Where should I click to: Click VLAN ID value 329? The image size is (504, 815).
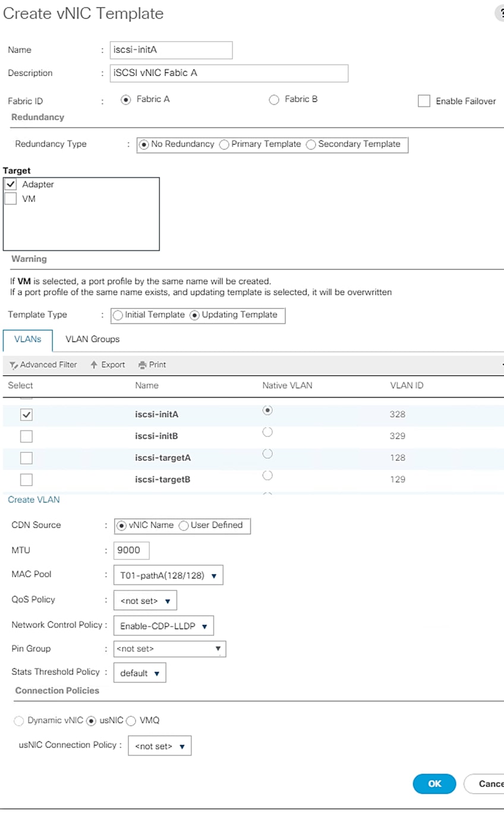[x=398, y=436]
